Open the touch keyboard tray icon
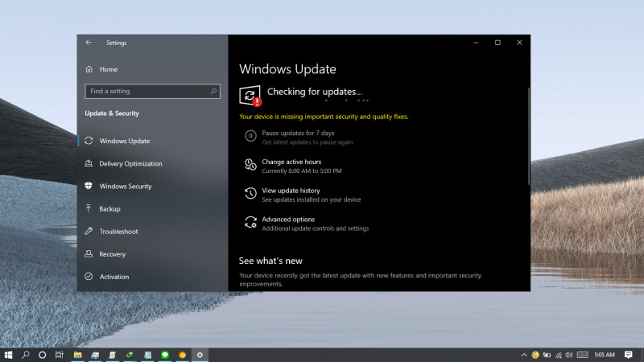644x362 pixels. 582,355
